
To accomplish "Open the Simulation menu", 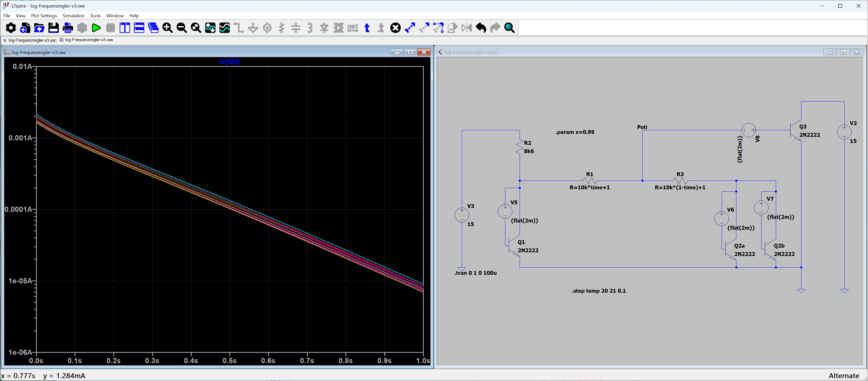I will click(73, 16).
